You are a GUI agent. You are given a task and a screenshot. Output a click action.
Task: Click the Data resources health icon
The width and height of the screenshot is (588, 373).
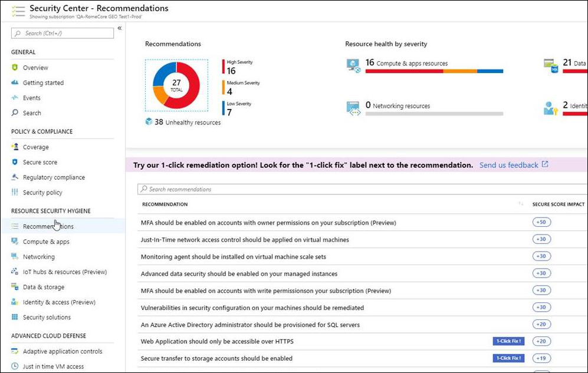pyautogui.click(x=551, y=65)
